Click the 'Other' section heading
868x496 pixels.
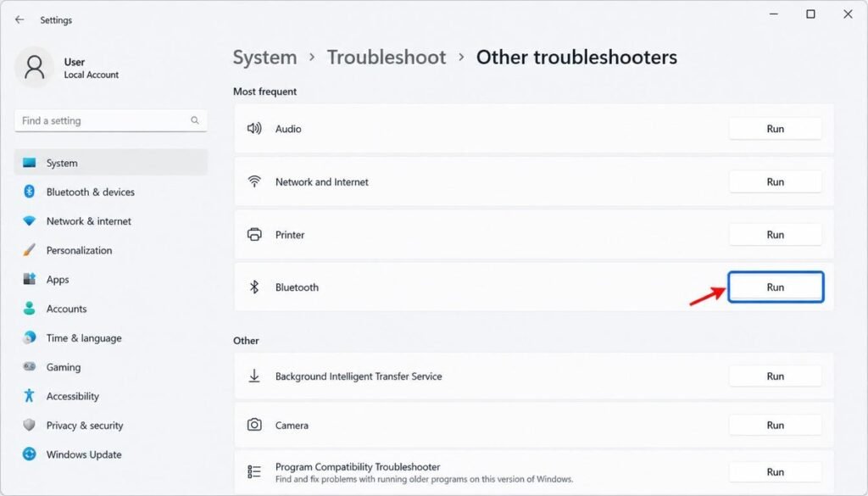(246, 341)
